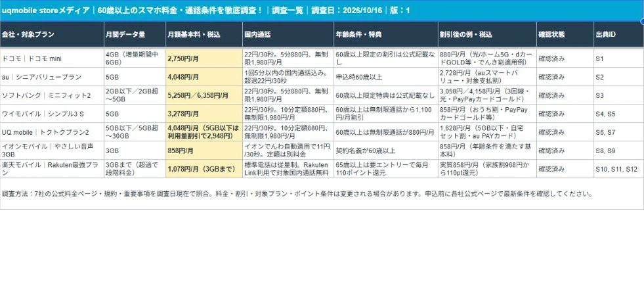The image size is (644, 307).
Task: Click "858円/月（おうち割・PayPayカードゴールド等）" cell
Action: pos(487,114)
